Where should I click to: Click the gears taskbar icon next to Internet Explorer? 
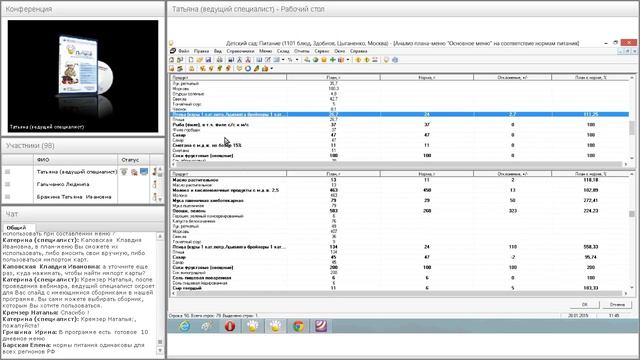click(207, 326)
